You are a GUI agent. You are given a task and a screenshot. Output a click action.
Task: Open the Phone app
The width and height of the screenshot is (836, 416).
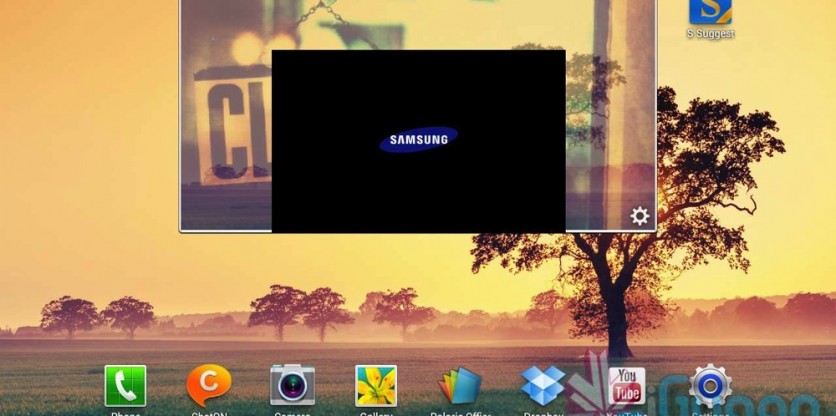click(125, 386)
